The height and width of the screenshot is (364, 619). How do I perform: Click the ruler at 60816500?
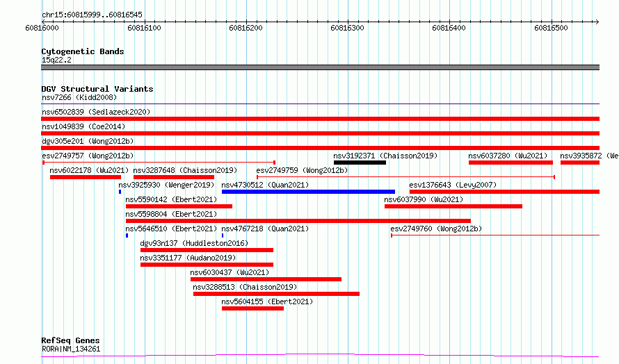551,28
